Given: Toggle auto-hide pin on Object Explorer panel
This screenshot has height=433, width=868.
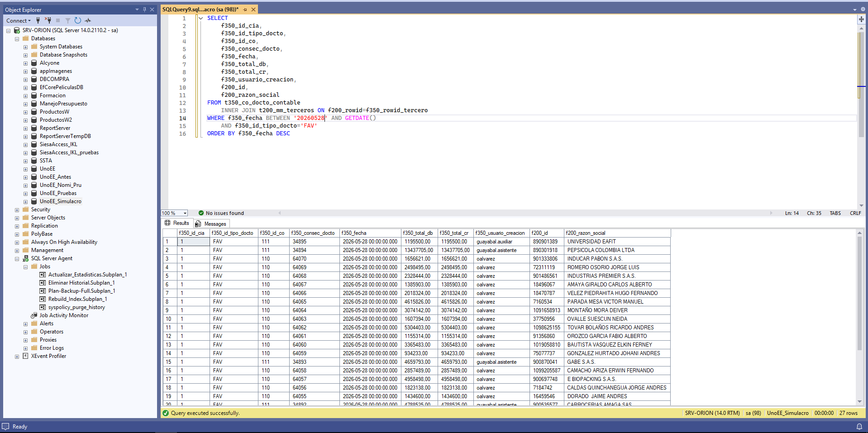Looking at the screenshot, I should point(144,10).
